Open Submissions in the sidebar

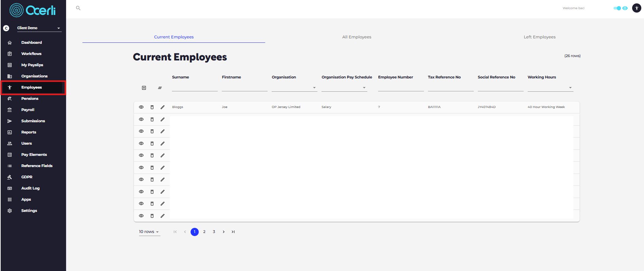[33, 121]
